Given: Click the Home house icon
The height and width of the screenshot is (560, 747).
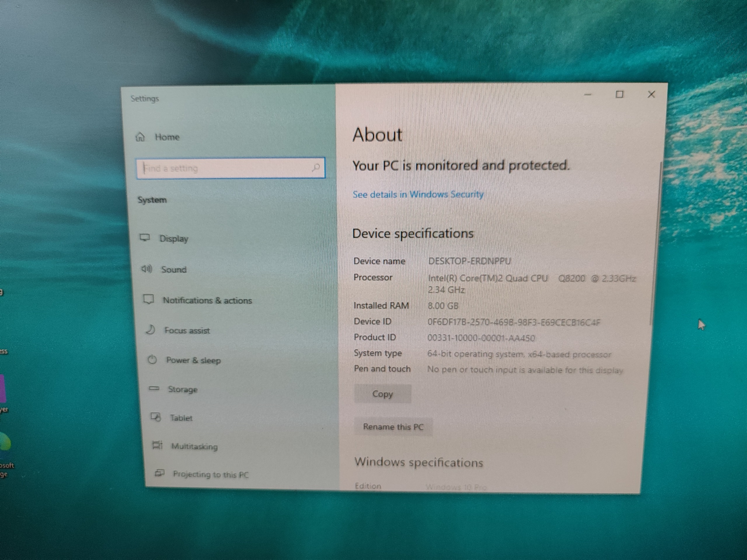Looking at the screenshot, I should click(140, 137).
